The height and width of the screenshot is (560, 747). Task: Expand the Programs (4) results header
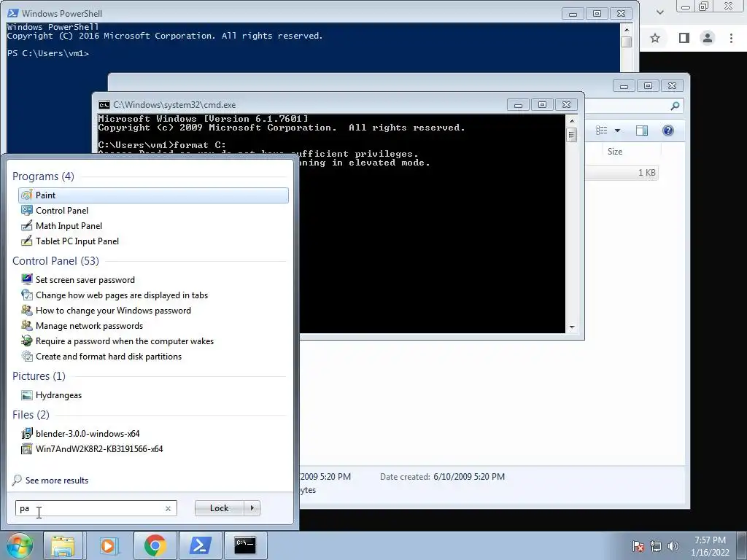click(43, 176)
